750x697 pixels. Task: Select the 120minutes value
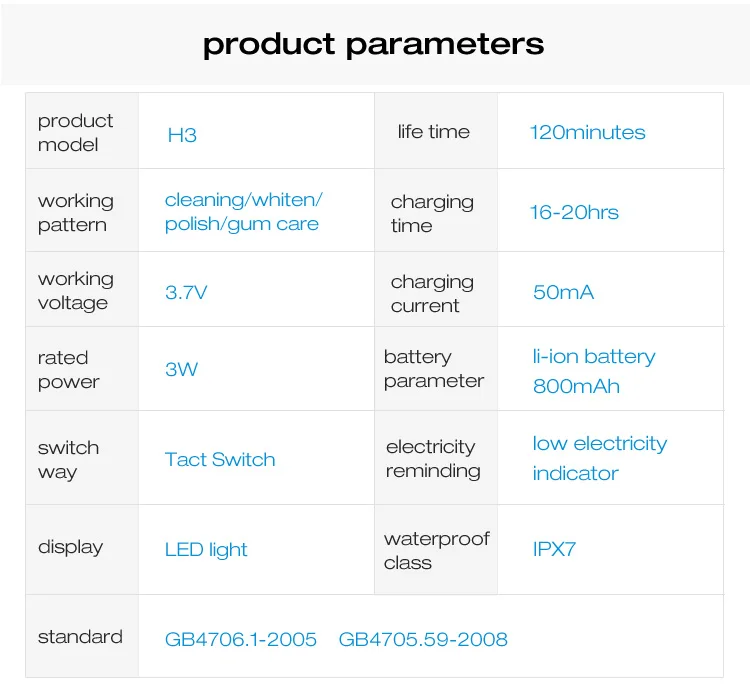(587, 132)
